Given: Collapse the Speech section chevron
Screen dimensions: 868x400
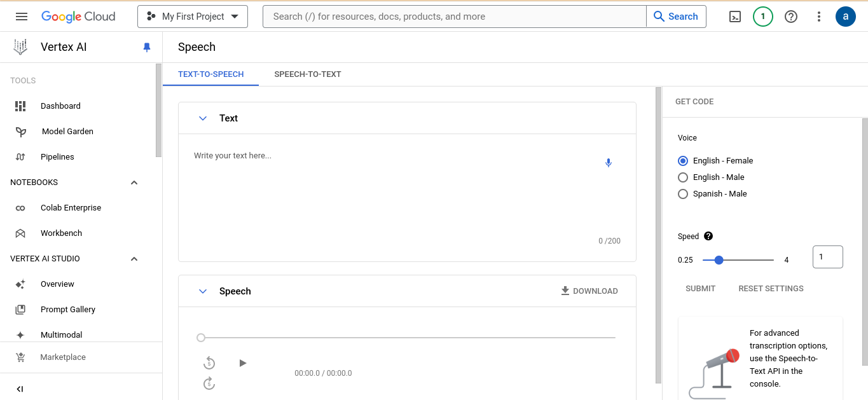Looking at the screenshot, I should click(203, 291).
